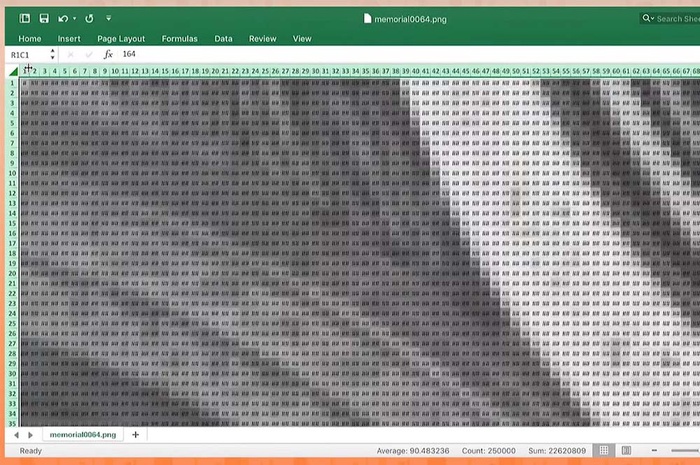700x465 pixels.
Task: Open the Formulas tab
Action: 179,39
